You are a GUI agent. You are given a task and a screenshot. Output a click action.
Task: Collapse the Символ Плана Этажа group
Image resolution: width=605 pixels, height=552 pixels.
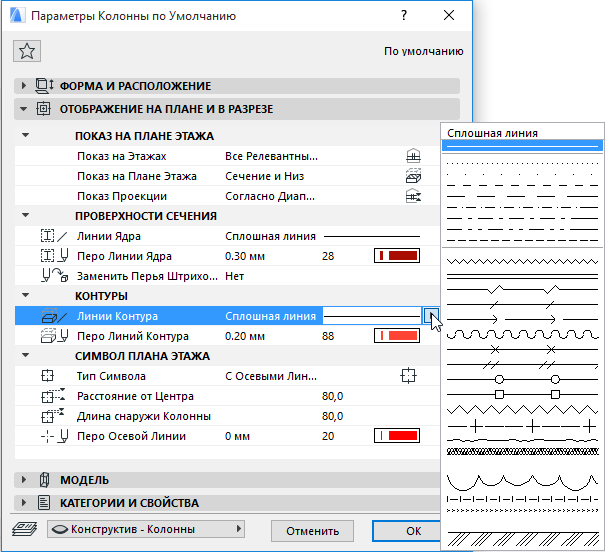25,355
